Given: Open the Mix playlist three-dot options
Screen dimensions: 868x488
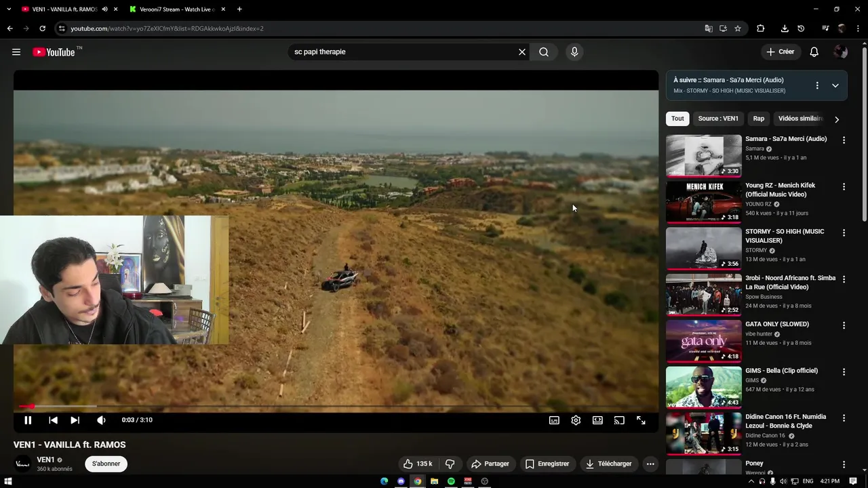Looking at the screenshot, I should click(x=817, y=85).
